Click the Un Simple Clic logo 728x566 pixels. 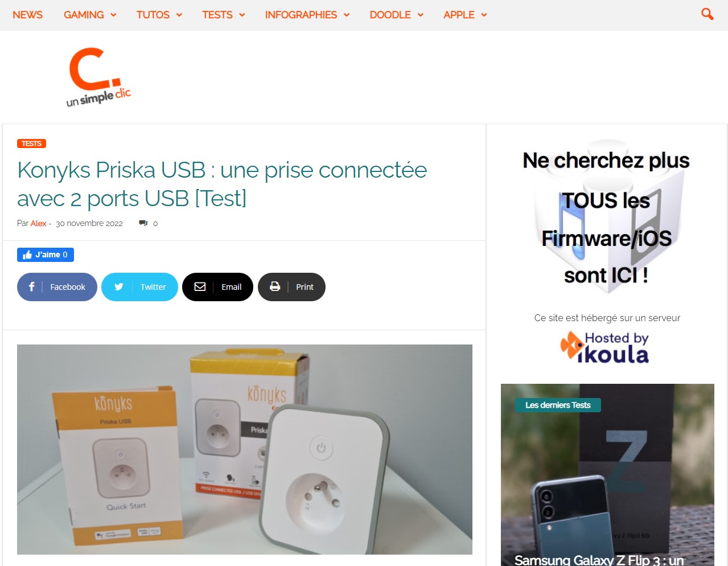[98, 77]
